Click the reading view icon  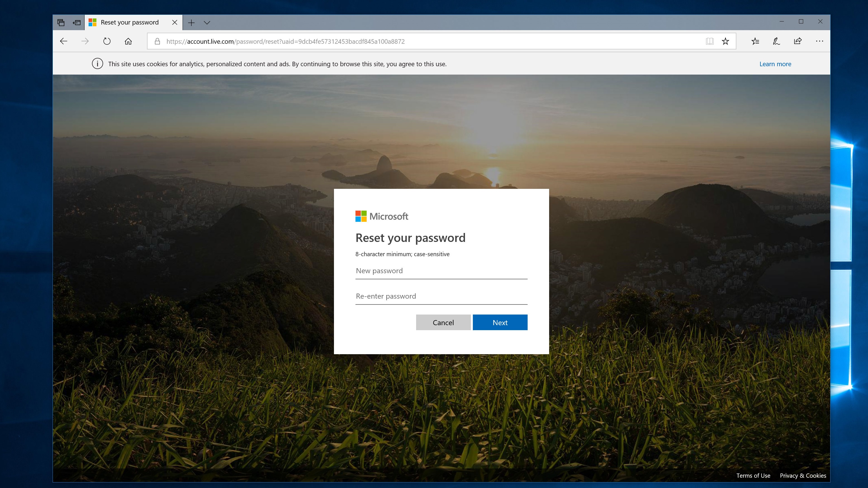point(710,41)
